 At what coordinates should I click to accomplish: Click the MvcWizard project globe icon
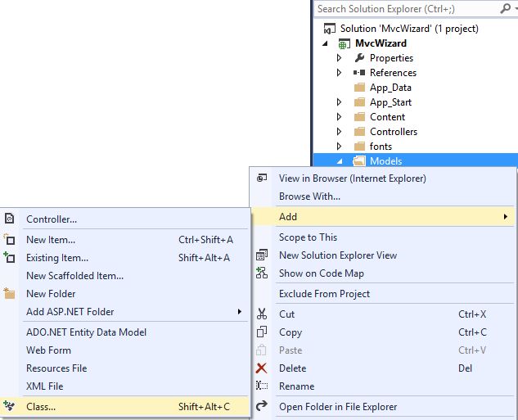[x=344, y=43]
